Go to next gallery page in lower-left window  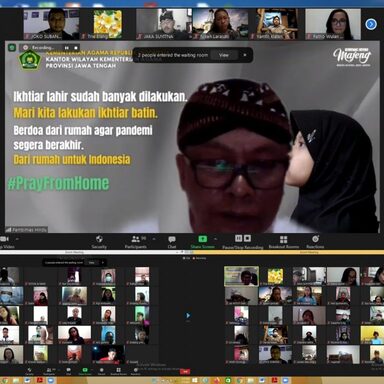click(x=188, y=315)
